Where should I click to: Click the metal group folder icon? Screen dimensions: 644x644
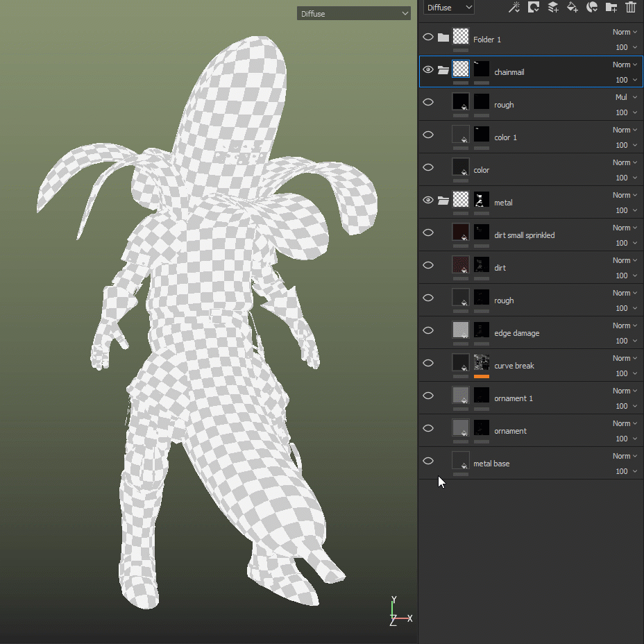pos(443,201)
